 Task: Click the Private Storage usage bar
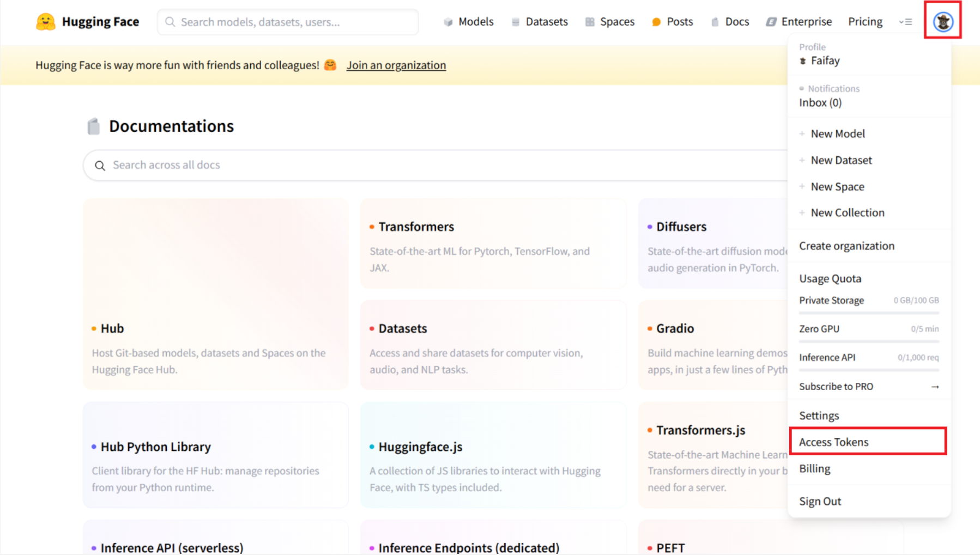pyautogui.click(x=869, y=313)
